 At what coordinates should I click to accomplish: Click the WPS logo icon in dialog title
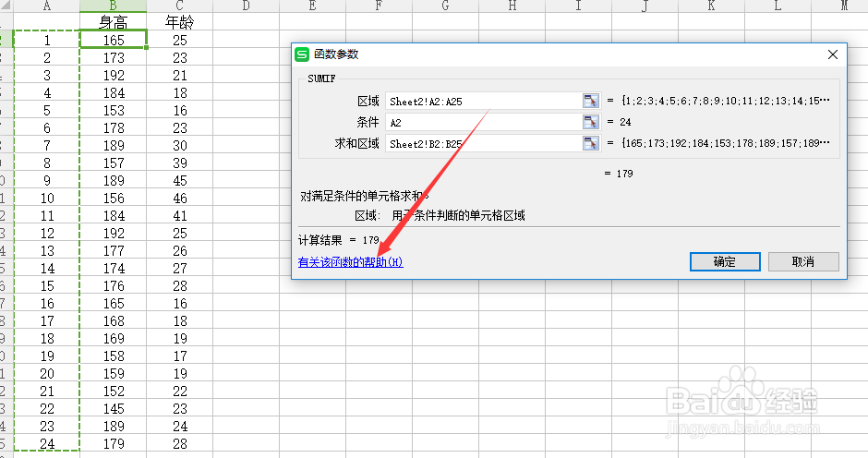tap(302, 54)
